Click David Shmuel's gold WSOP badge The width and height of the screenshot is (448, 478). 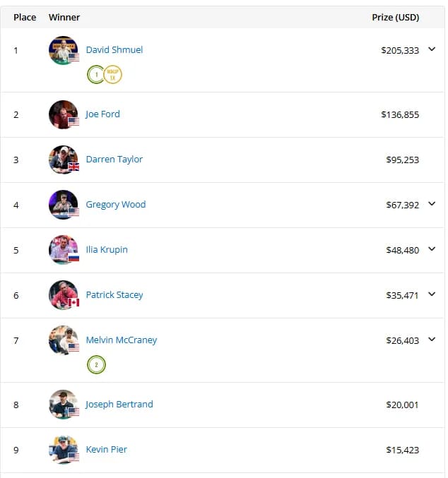click(113, 74)
